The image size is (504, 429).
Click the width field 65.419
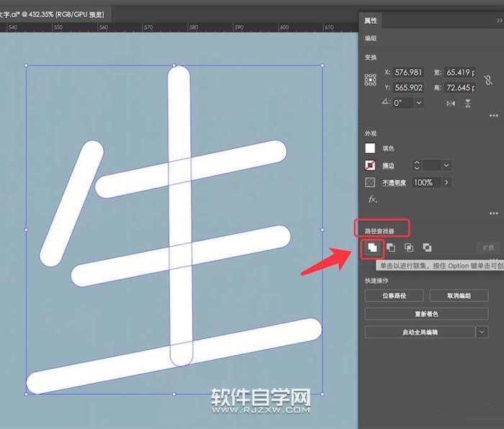(x=459, y=72)
